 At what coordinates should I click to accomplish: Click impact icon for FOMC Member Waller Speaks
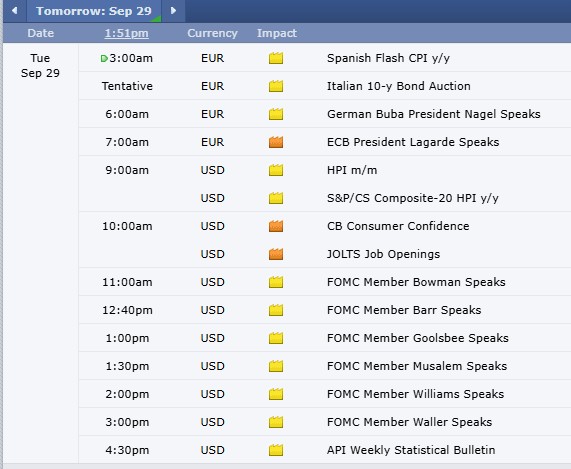(x=276, y=422)
